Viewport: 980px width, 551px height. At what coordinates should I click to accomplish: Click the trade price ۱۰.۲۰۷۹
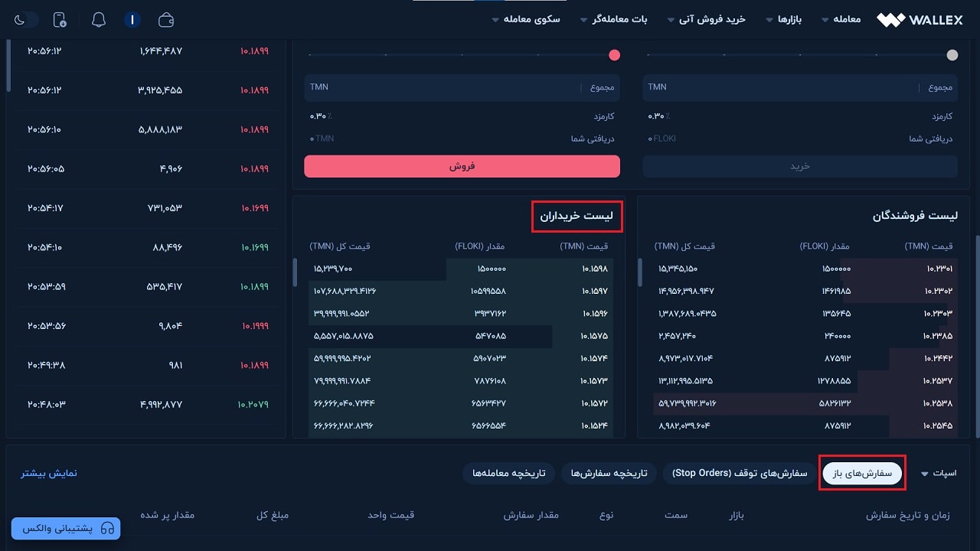pos(253,404)
